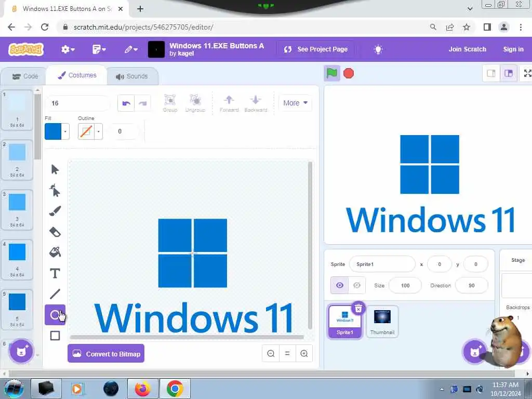Expand the More options dropdown
532x399 pixels.
tap(295, 103)
